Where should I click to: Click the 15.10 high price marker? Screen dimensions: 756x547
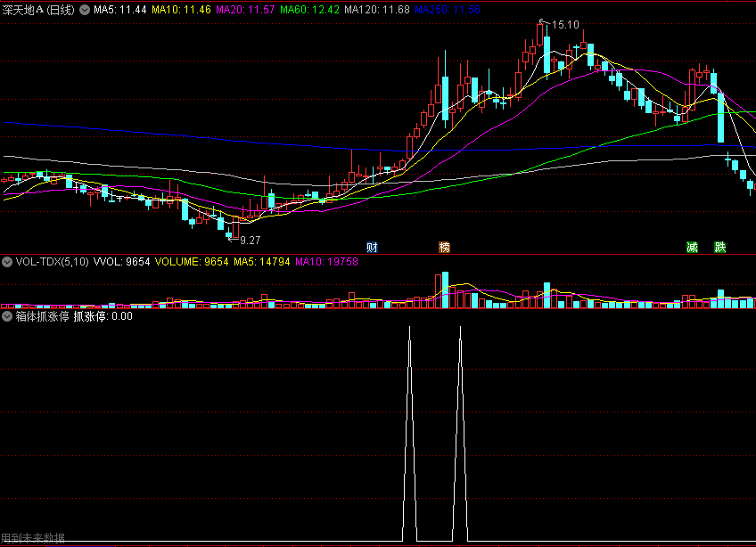(x=565, y=25)
